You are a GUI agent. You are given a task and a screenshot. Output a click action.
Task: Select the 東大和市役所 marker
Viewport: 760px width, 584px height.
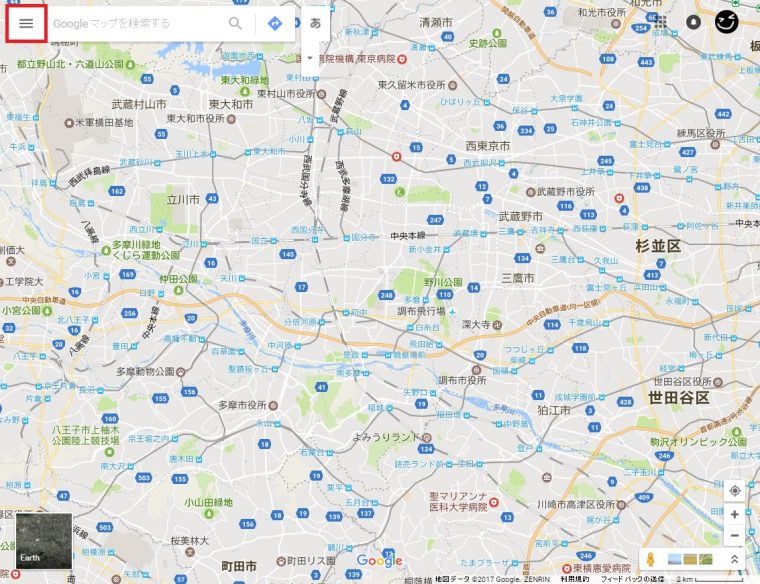(231, 119)
